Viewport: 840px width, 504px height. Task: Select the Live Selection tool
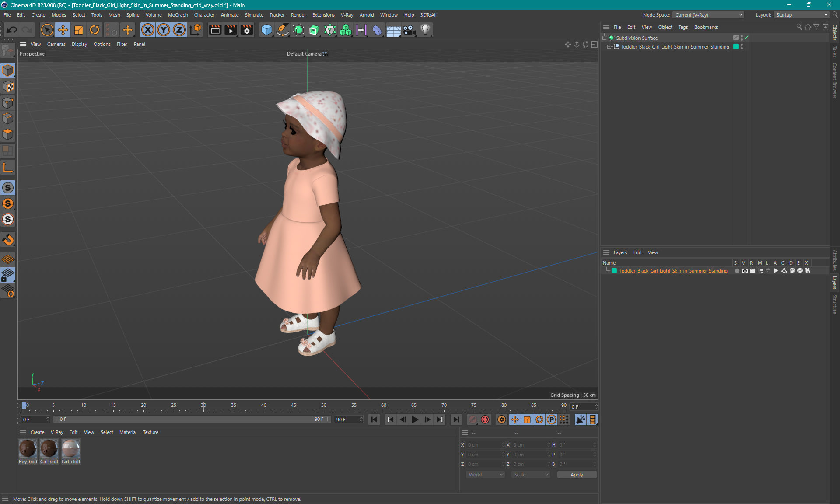(x=47, y=30)
